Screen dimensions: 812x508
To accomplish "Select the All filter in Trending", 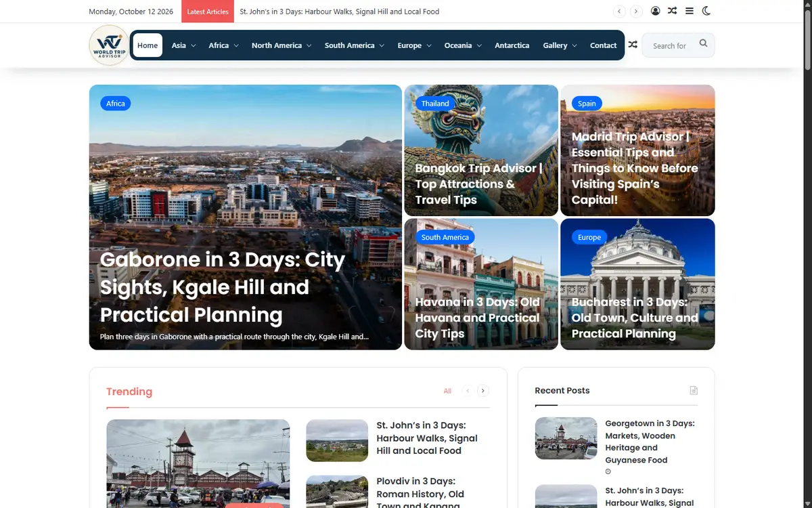I will [x=447, y=391].
